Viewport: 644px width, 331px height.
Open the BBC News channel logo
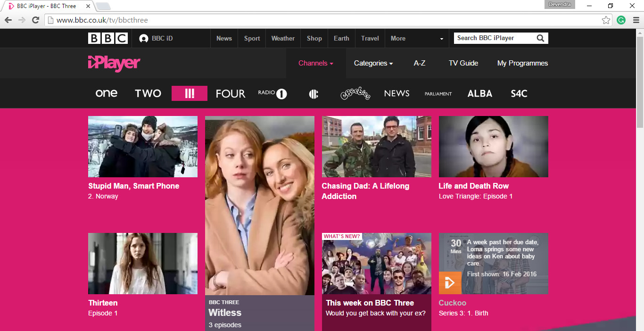(396, 93)
